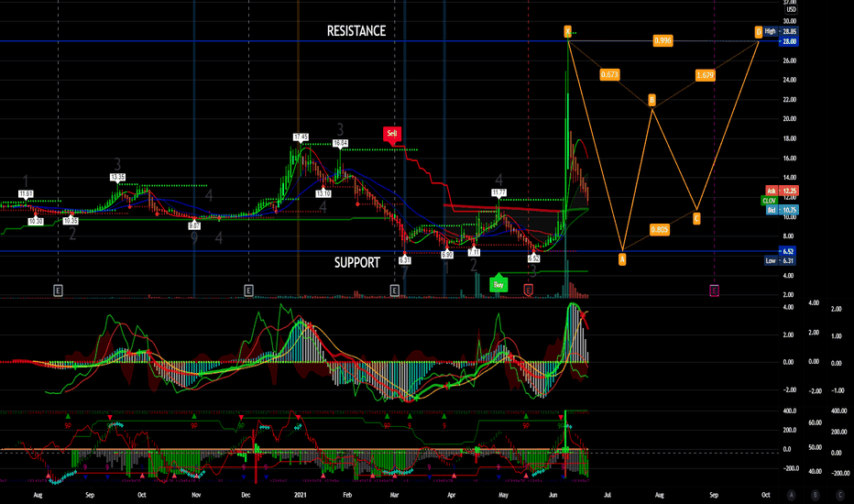
Task: Click the green CLOV symbol tag
Action: point(769,201)
